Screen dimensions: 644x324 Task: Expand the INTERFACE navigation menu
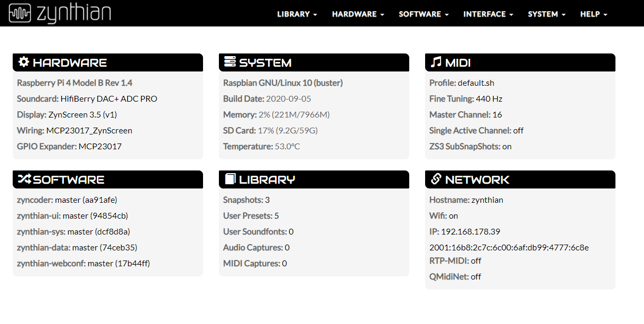(488, 14)
